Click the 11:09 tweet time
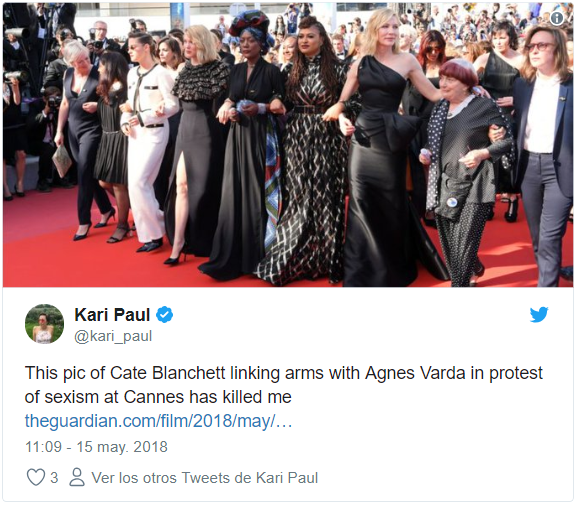The image size is (578, 507). click(43, 447)
